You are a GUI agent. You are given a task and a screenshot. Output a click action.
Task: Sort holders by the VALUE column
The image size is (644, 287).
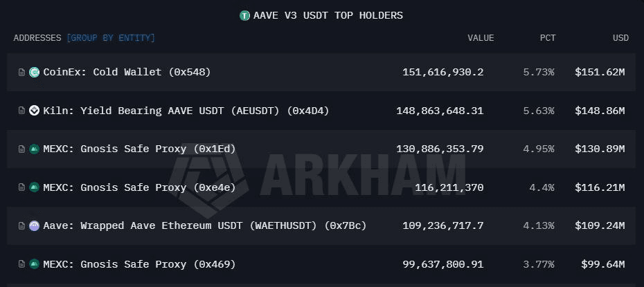pyautogui.click(x=481, y=37)
